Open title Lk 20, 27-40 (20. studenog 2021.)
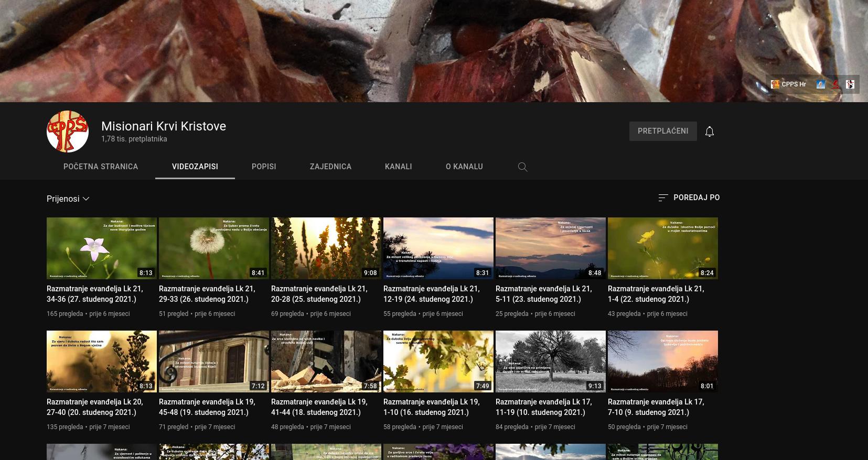 95,407
